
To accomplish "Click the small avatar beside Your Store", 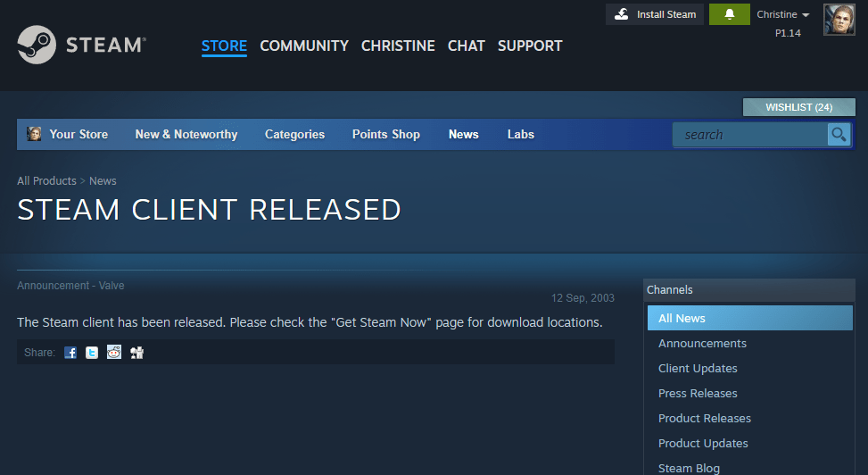I will click(34, 134).
